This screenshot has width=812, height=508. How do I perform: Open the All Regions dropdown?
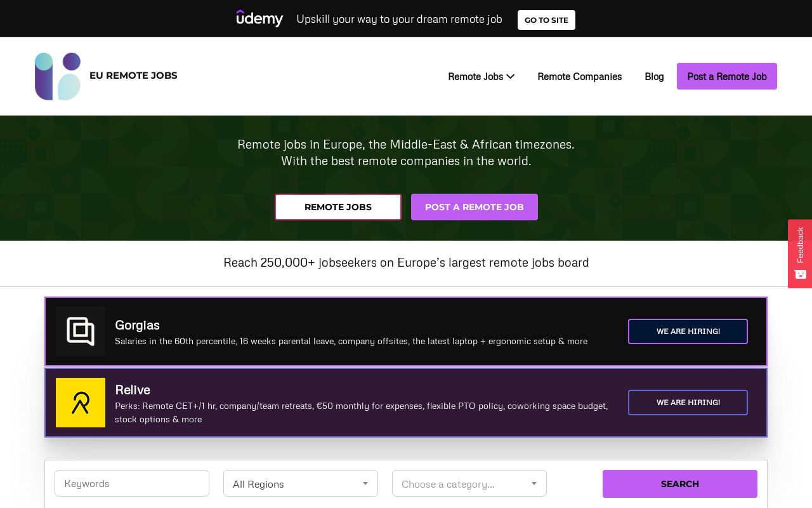click(x=301, y=484)
